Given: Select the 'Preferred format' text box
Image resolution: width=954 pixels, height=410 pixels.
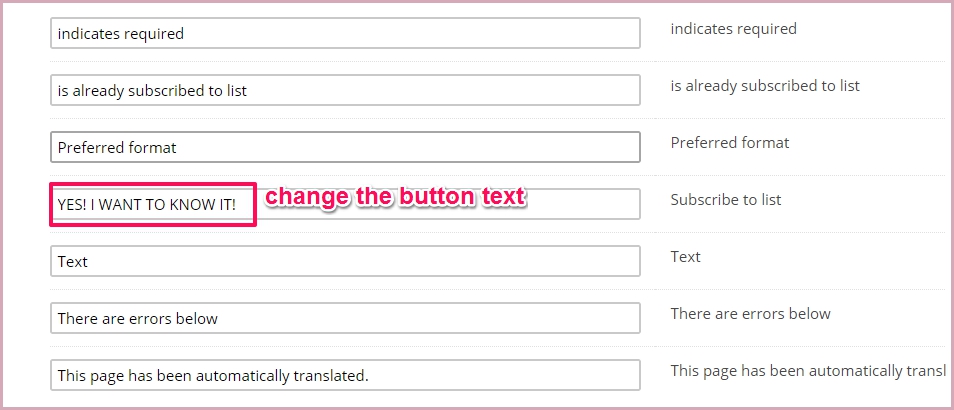Looking at the screenshot, I should 345,147.
